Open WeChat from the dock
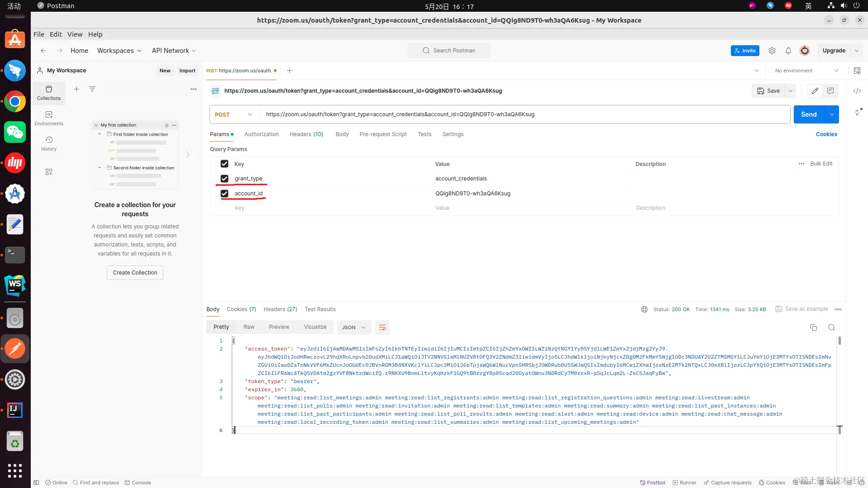The width and height of the screenshot is (868, 488). point(15,132)
